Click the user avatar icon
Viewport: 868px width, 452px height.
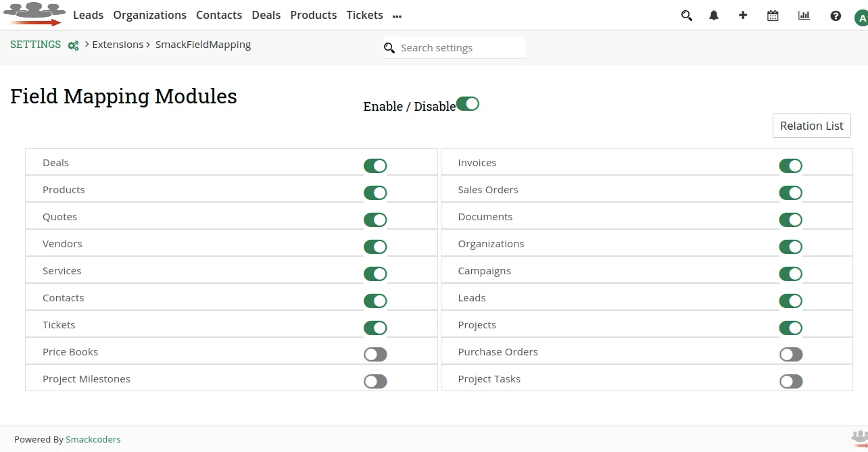[x=861, y=18]
